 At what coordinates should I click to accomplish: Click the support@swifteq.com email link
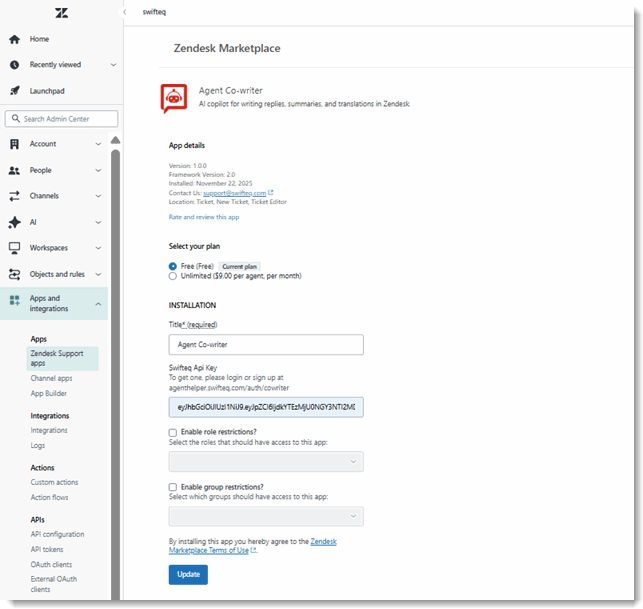pyautogui.click(x=235, y=193)
